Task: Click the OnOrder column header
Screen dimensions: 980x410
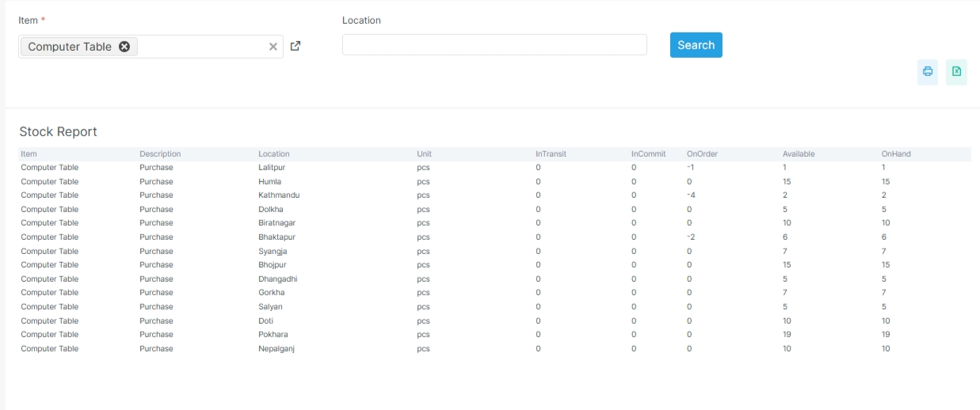Action: (x=702, y=154)
